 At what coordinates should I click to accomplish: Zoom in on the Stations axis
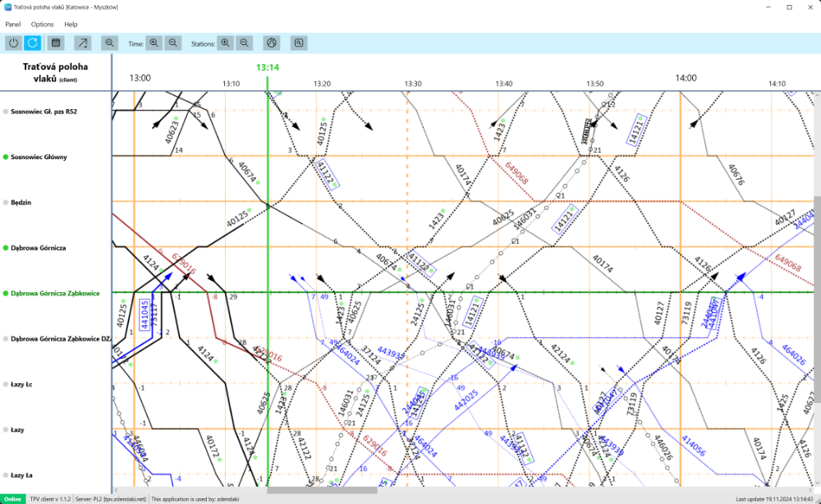tap(225, 43)
